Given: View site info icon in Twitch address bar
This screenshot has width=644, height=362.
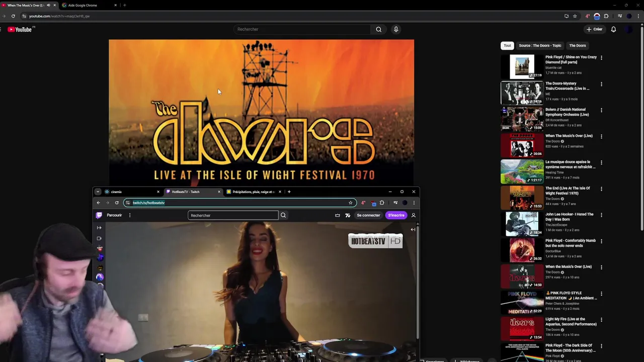Looking at the screenshot, I should point(128,203).
